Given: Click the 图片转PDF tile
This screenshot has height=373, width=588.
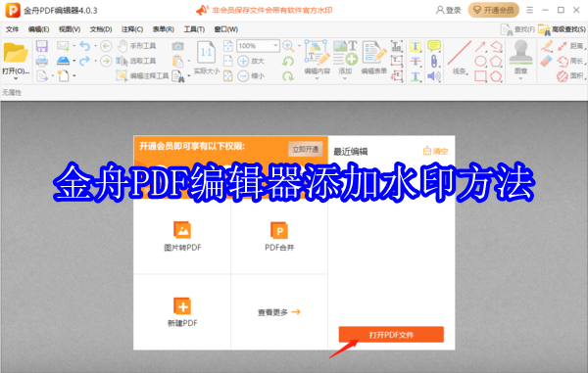Looking at the screenshot, I should 182,236.
